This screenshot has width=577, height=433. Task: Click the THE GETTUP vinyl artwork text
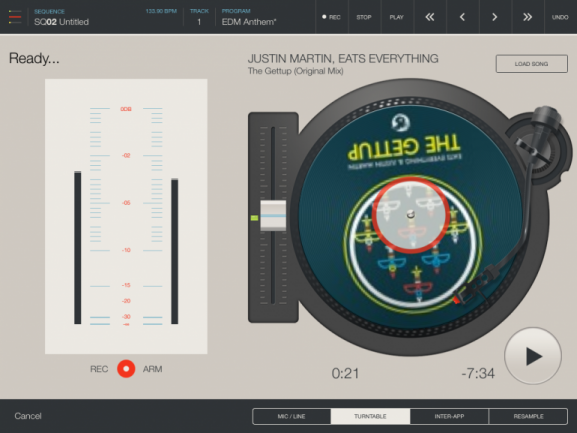point(404,146)
